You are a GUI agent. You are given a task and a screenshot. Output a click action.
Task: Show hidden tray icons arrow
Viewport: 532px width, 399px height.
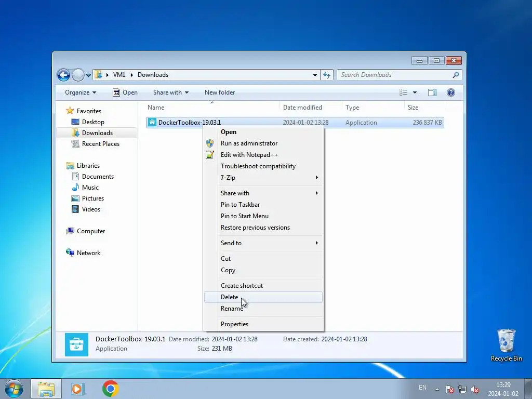437,390
